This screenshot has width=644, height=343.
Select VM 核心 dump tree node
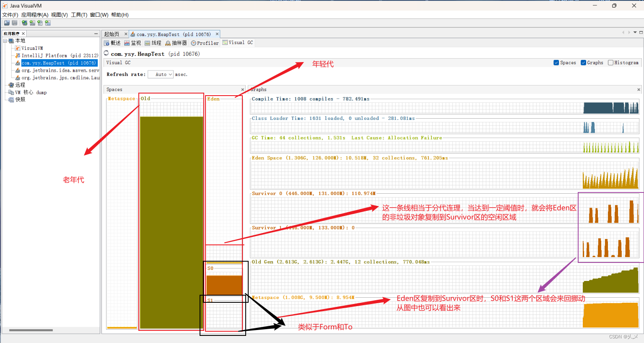click(x=31, y=92)
